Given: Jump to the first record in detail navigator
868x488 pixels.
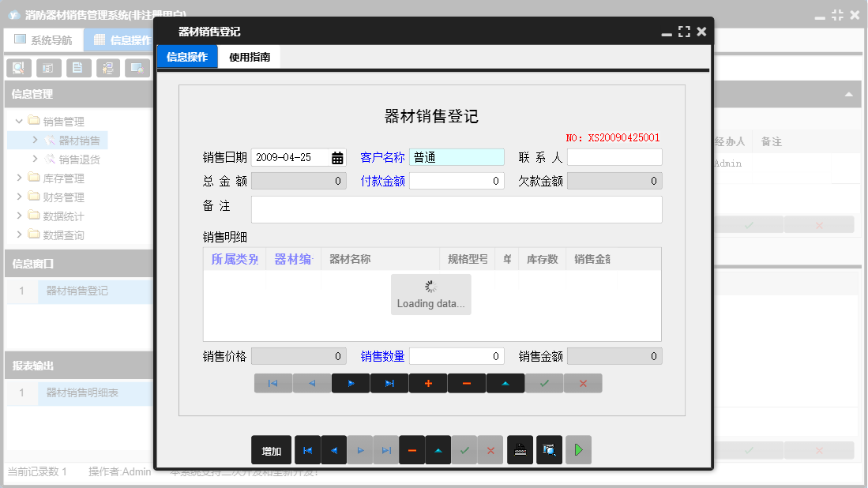Looking at the screenshot, I should coord(273,383).
